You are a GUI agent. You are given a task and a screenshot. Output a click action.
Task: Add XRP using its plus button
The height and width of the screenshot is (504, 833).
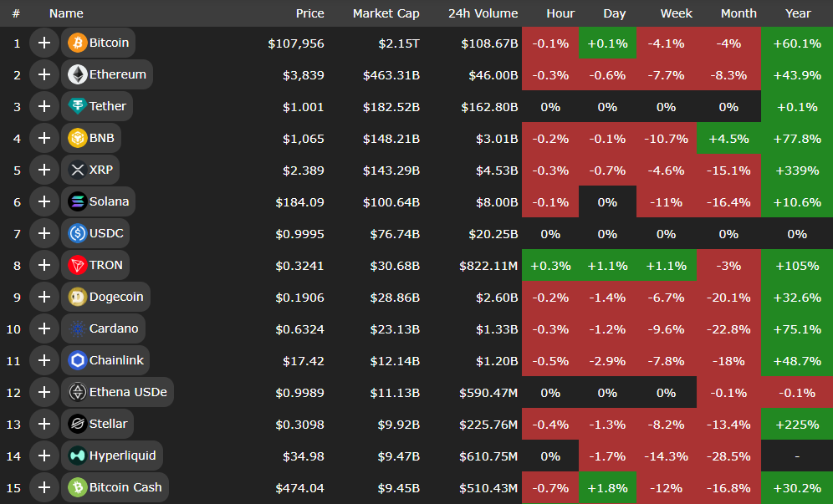pos(43,170)
